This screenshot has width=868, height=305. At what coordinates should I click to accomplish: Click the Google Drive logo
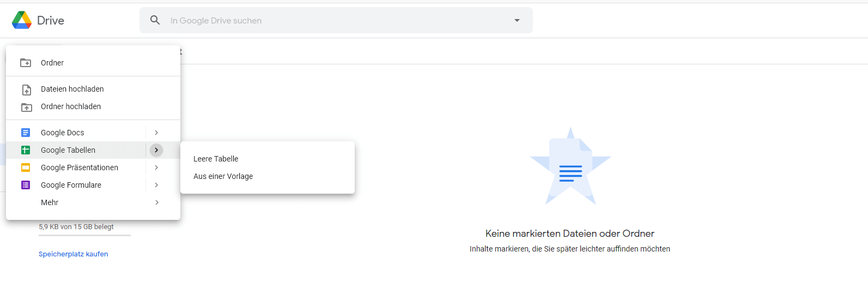[x=22, y=20]
